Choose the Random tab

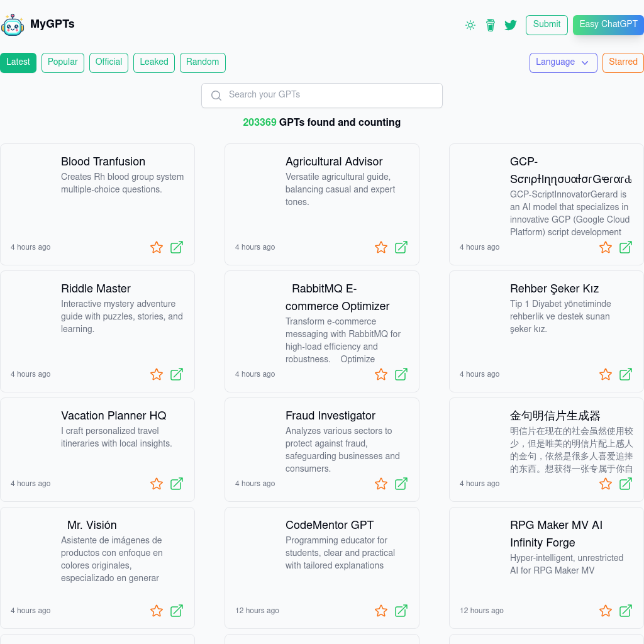(x=203, y=62)
